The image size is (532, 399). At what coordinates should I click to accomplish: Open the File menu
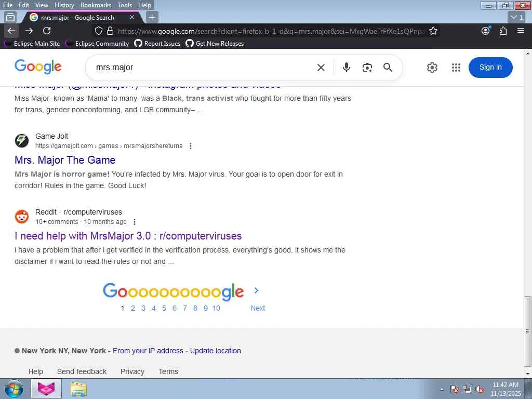[7, 5]
